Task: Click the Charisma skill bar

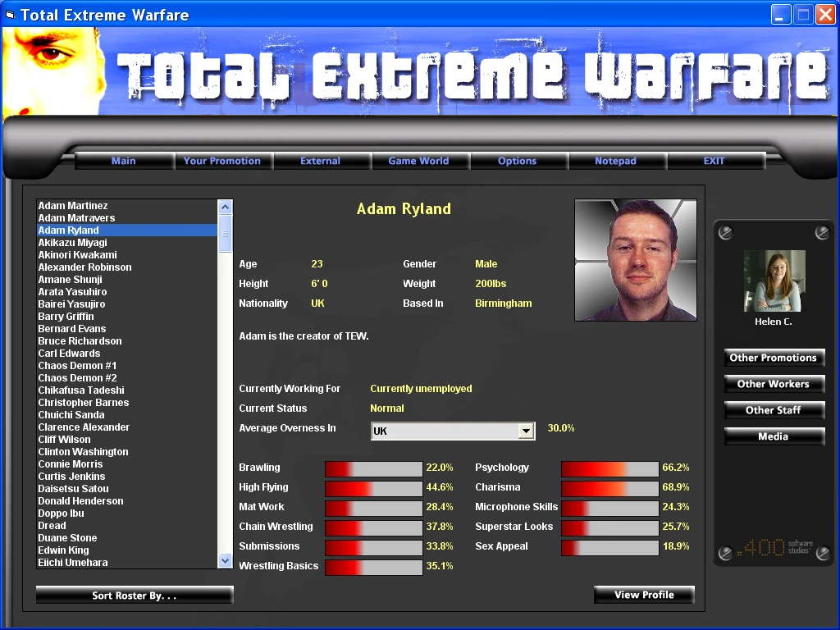Action: point(609,489)
